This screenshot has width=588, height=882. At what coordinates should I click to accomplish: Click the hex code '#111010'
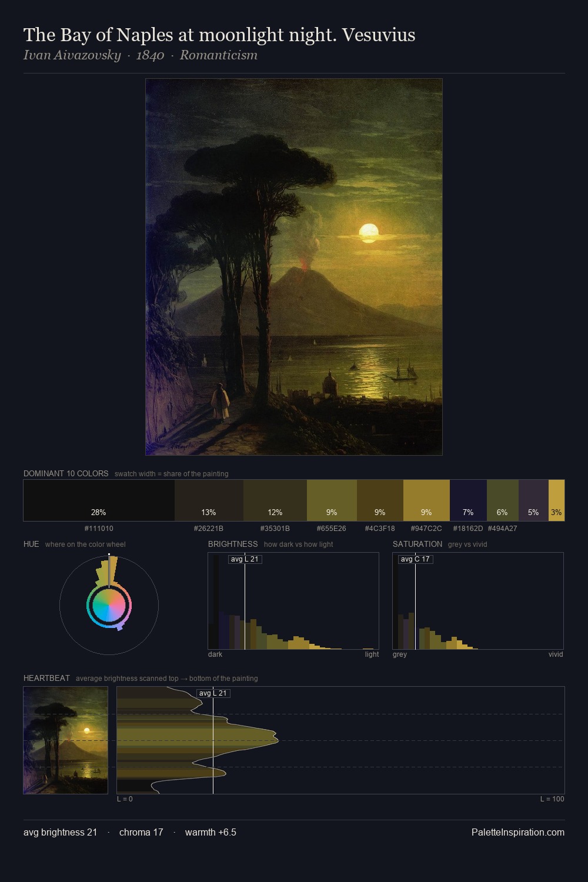point(99,529)
